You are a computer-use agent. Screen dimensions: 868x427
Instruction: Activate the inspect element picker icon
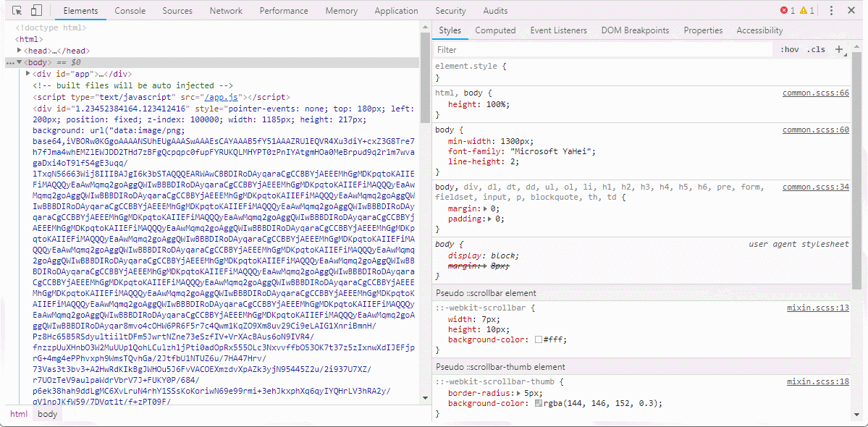point(17,11)
